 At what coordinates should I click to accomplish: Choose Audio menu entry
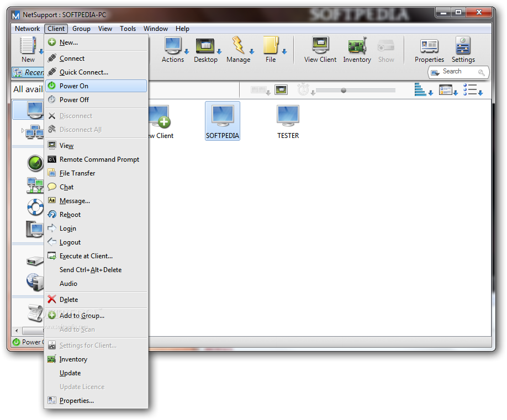pyautogui.click(x=96, y=284)
